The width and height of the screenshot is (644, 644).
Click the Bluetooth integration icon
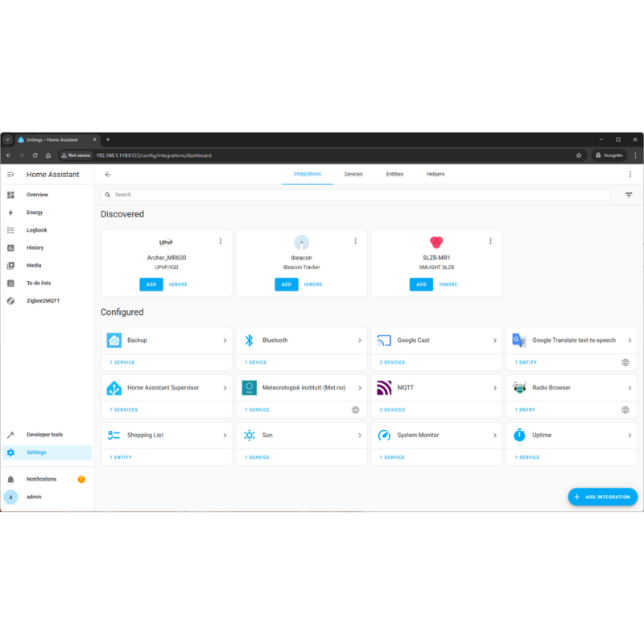click(249, 340)
